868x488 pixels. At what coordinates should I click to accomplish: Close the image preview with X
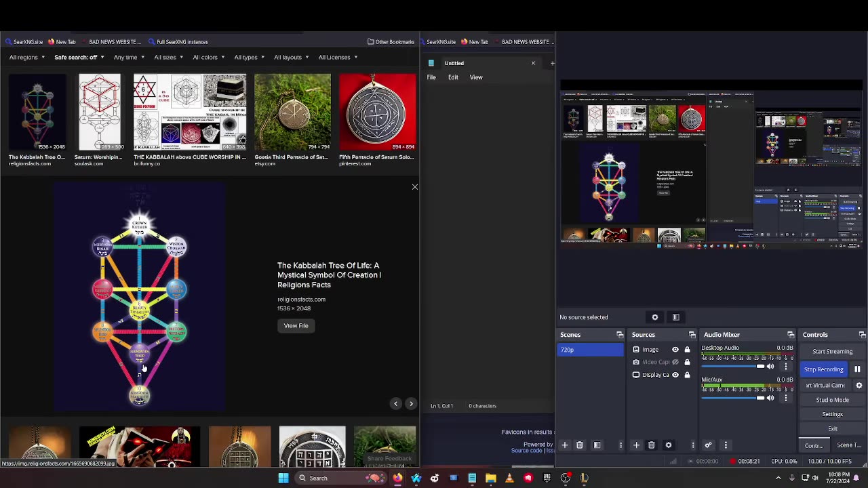415,187
